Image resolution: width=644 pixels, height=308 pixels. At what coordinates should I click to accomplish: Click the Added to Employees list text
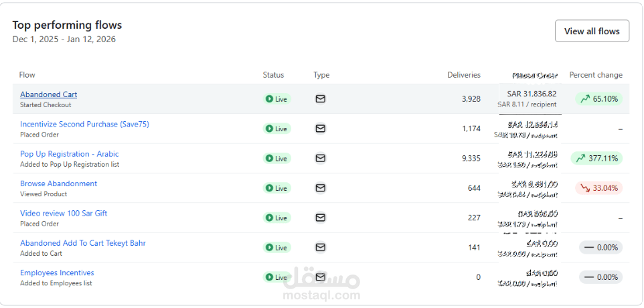56,283
